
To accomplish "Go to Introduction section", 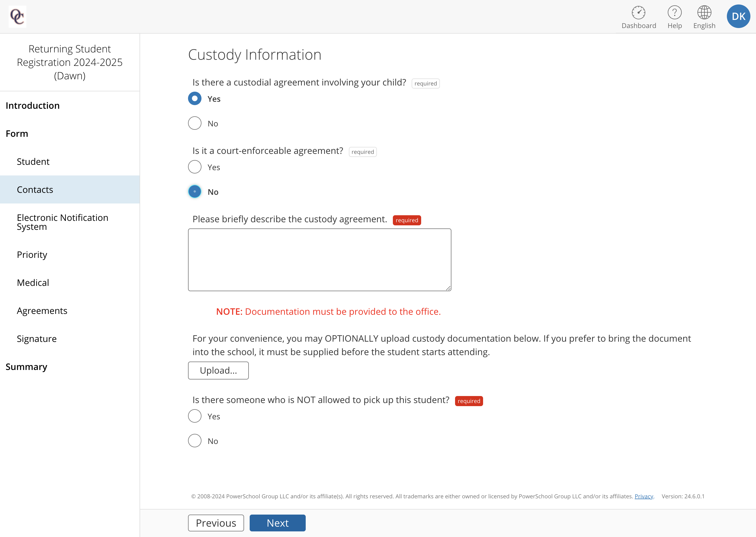I will 33,105.
